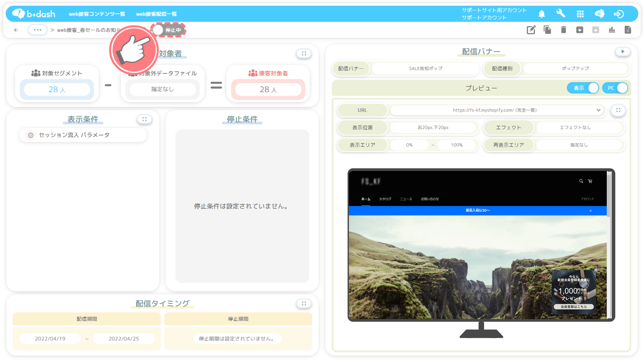Click the 停止期間は設定されていません field
Image resolution: width=644 pixels, height=362 pixels.
(x=237, y=339)
